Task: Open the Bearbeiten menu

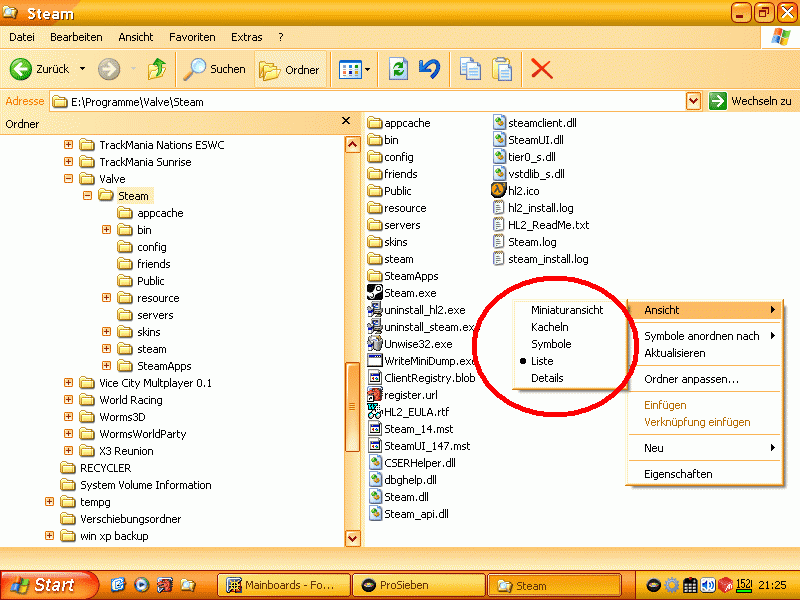Action: pyautogui.click(x=76, y=37)
